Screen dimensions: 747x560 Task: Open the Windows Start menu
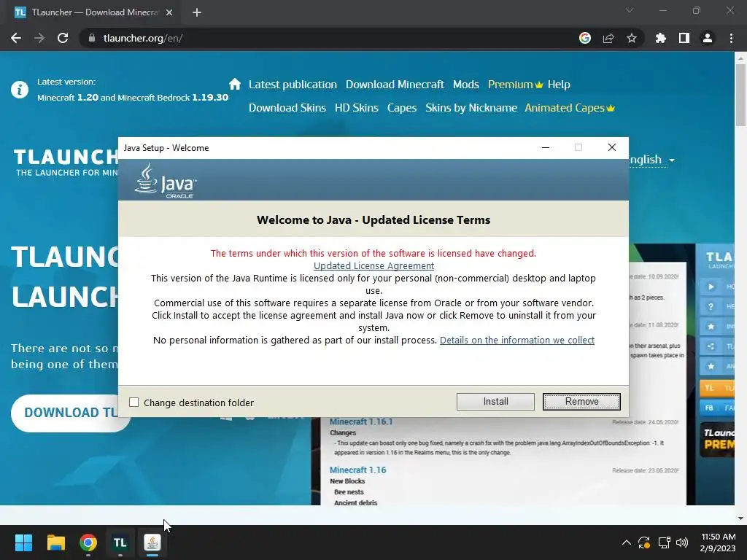(x=23, y=542)
